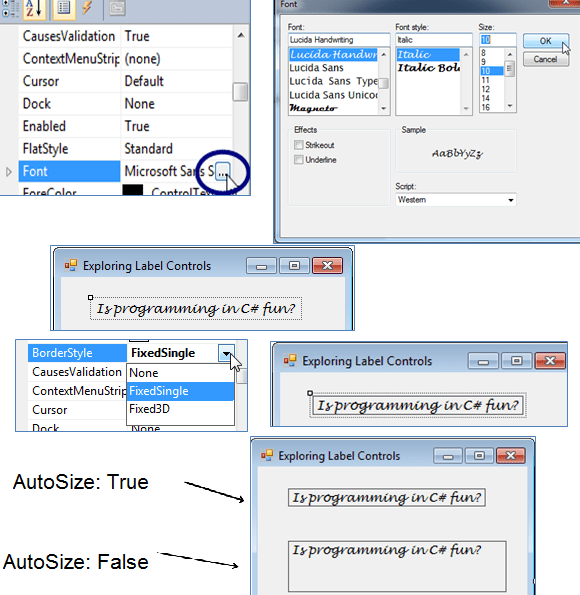
Task: Click label in the first Exploring Label Controls form
Action: coord(196,309)
